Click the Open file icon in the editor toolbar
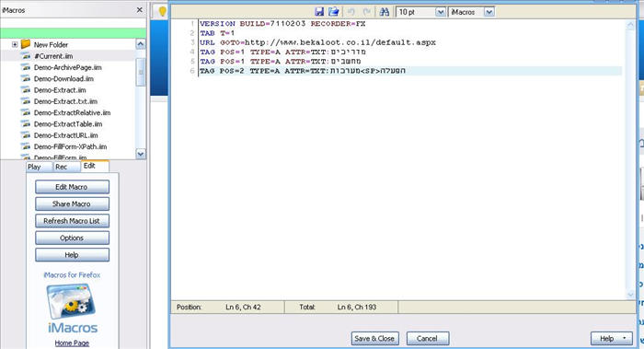644x349 pixels. tap(333, 12)
